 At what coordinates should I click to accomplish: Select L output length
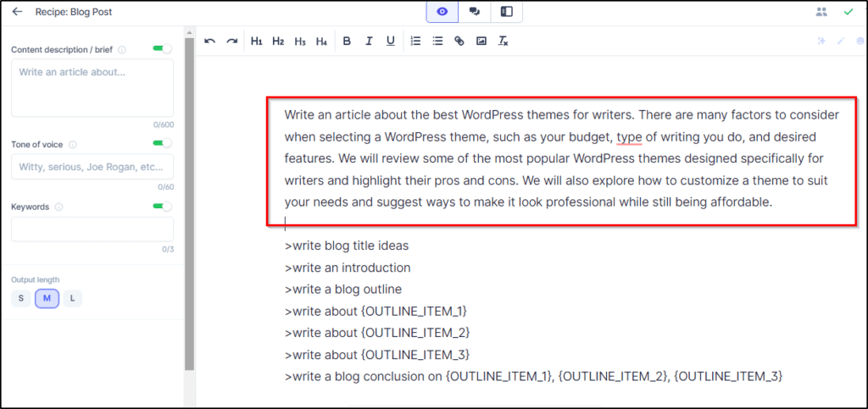coord(72,298)
